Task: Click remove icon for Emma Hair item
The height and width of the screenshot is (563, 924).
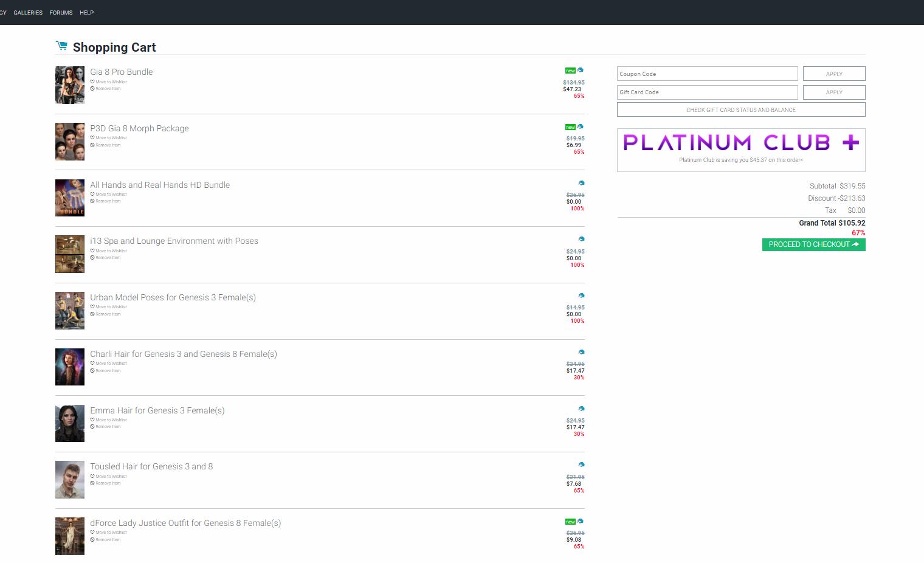Action: (x=92, y=427)
